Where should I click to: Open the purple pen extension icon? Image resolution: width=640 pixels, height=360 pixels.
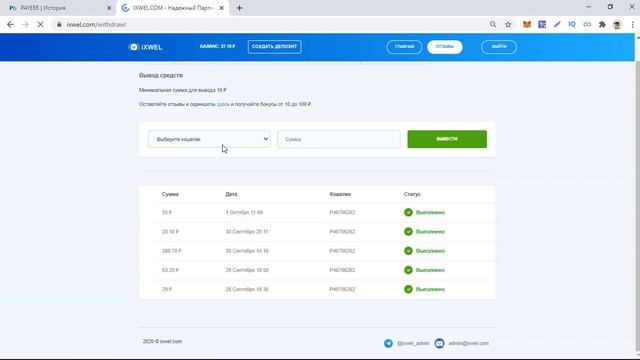click(x=557, y=24)
